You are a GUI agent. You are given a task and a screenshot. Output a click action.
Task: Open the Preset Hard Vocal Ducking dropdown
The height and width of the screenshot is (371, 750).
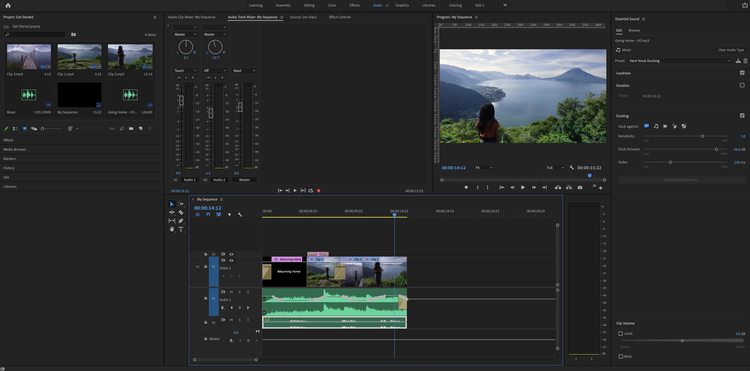(680, 61)
